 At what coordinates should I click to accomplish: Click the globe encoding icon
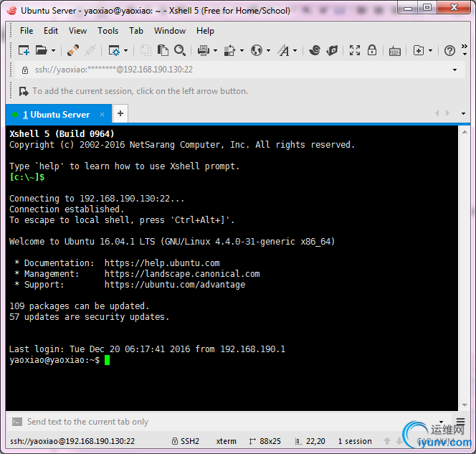[x=257, y=50]
